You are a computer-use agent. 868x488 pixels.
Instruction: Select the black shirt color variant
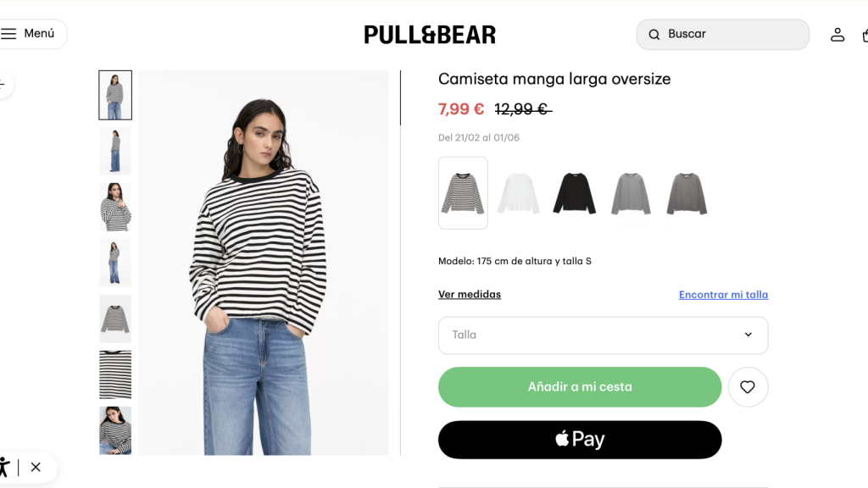(574, 192)
